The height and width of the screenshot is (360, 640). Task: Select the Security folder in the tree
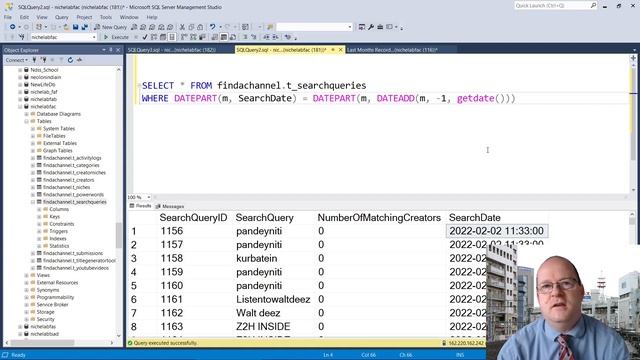tap(45, 319)
